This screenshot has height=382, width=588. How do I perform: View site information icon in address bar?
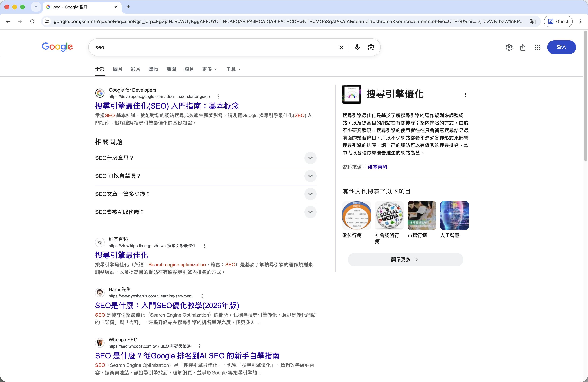click(47, 22)
